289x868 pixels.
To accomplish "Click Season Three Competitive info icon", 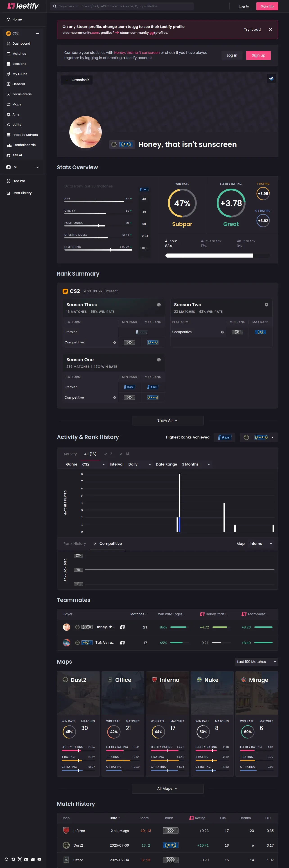I will (114, 342).
